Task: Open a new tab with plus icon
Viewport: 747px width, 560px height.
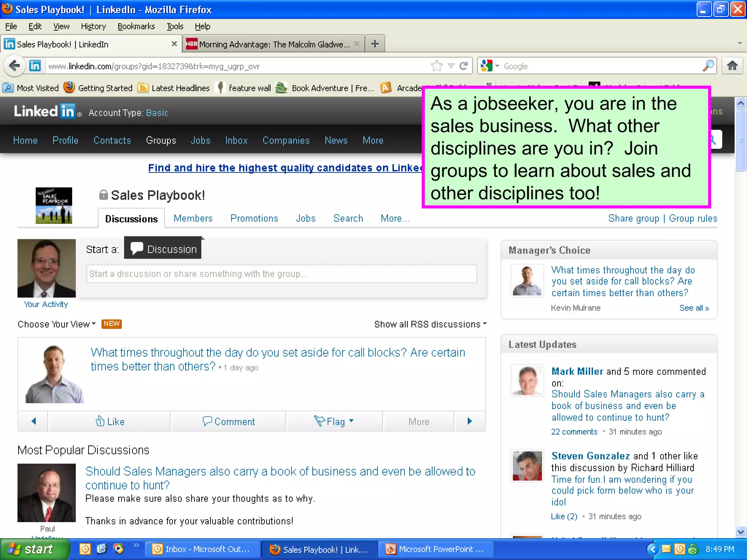Action: pyautogui.click(x=375, y=44)
